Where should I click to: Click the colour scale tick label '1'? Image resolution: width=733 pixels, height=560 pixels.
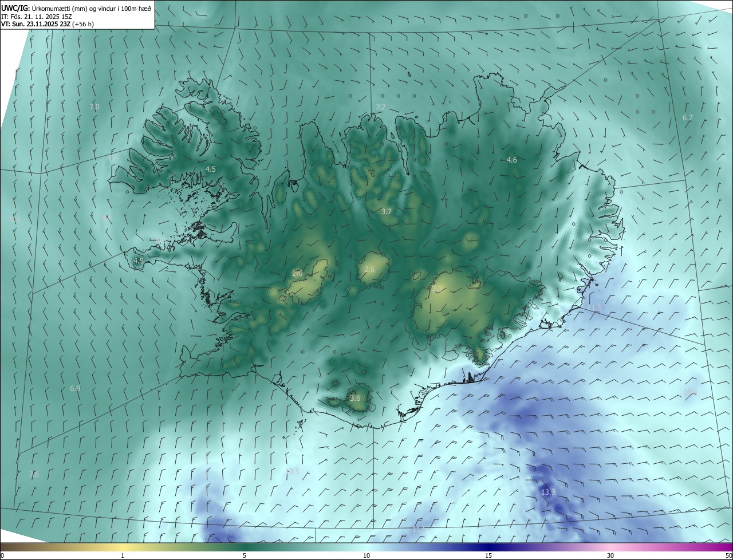[123, 555]
